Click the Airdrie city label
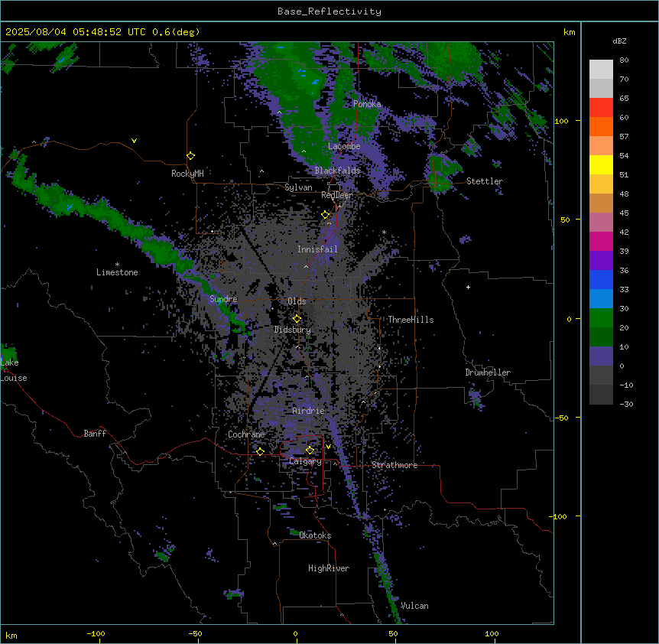 [308, 411]
